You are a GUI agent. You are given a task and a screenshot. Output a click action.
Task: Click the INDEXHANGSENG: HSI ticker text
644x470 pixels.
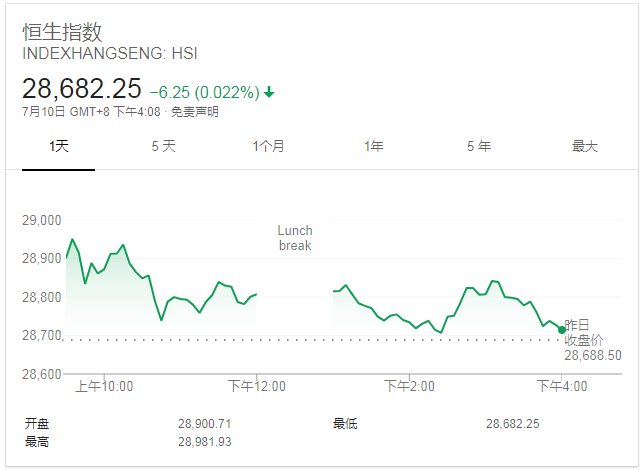pos(110,53)
